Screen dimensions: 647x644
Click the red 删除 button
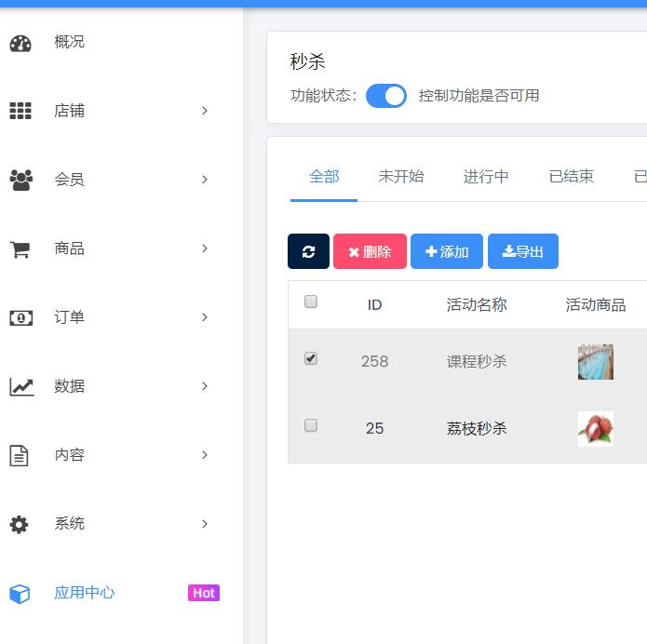[370, 251]
